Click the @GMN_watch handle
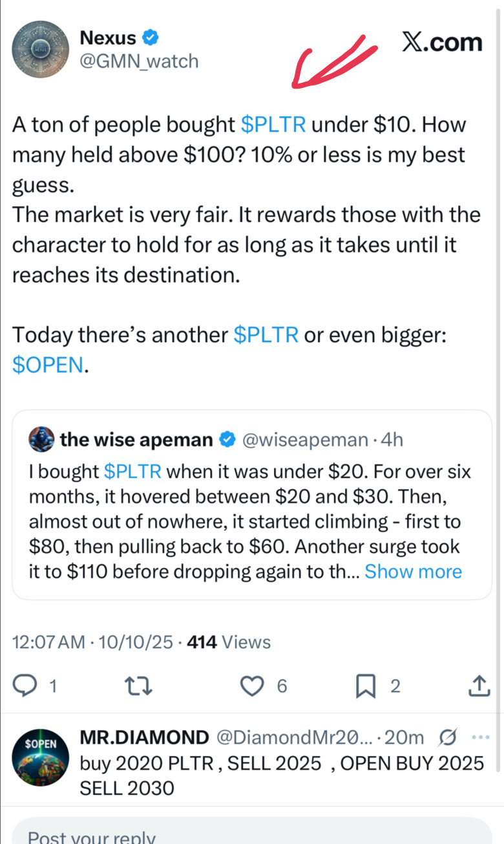 click(139, 61)
